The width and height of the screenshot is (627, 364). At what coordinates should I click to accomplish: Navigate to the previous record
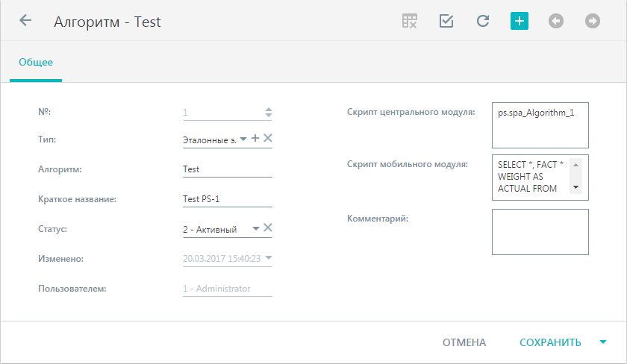point(556,21)
